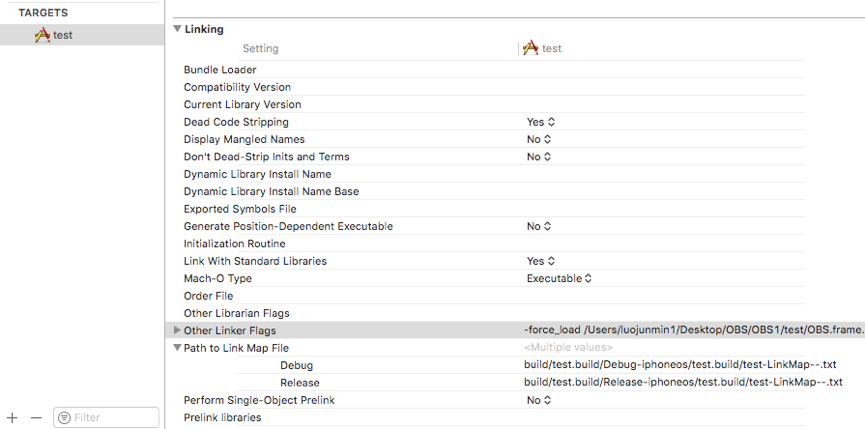Open Generate Position-Dependent Executable dropdown
Viewport: 865px width, 429px height.
pos(539,226)
